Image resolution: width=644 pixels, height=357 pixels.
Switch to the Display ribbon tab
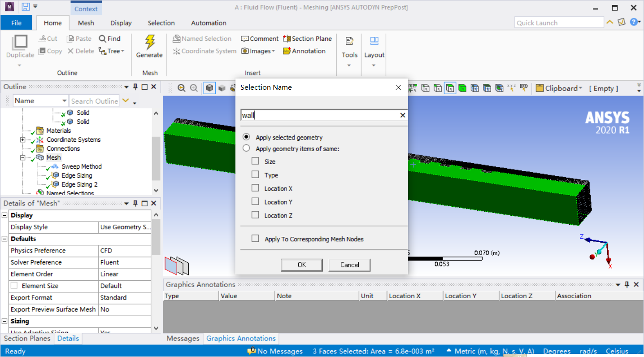[121, 23]
